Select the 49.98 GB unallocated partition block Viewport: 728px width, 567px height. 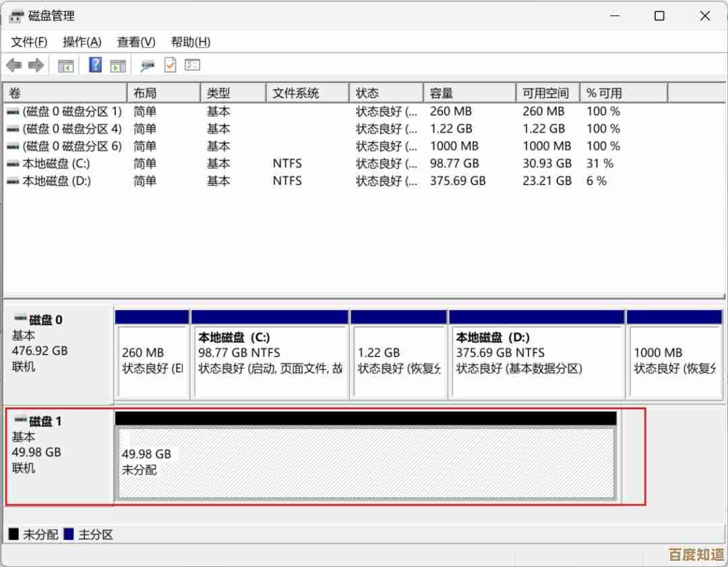[x=365, y=463]
